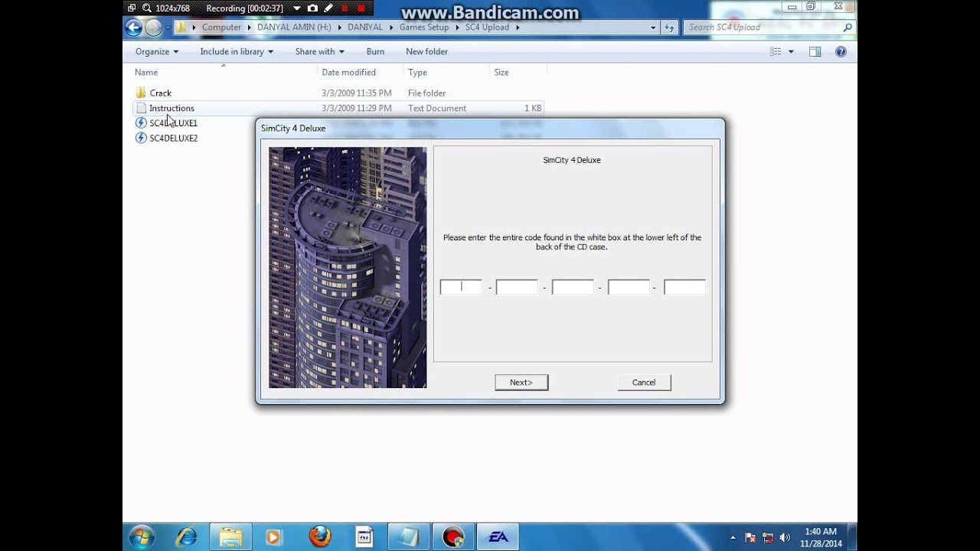Select the SC4DELUXE1 file

click(x=173, y=122)
